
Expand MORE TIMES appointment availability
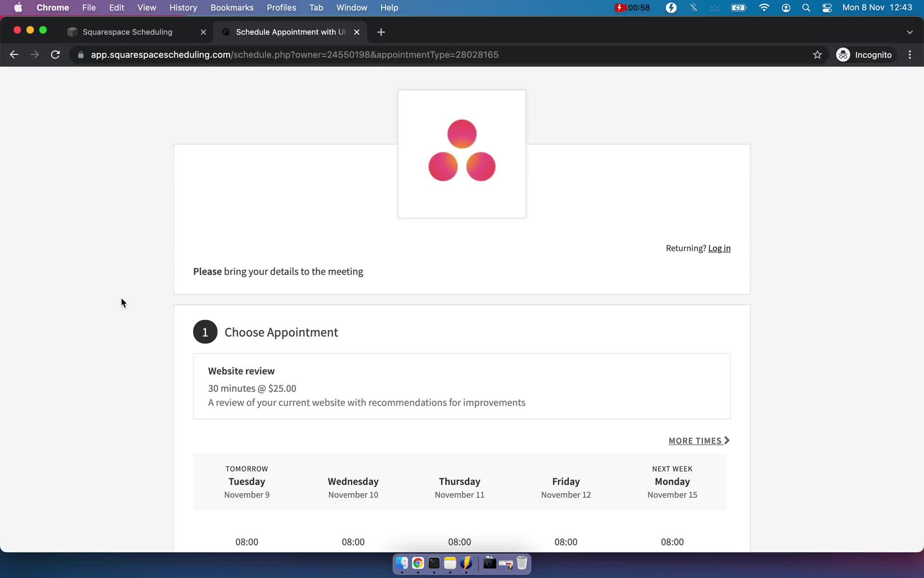(x=698, y=440)
